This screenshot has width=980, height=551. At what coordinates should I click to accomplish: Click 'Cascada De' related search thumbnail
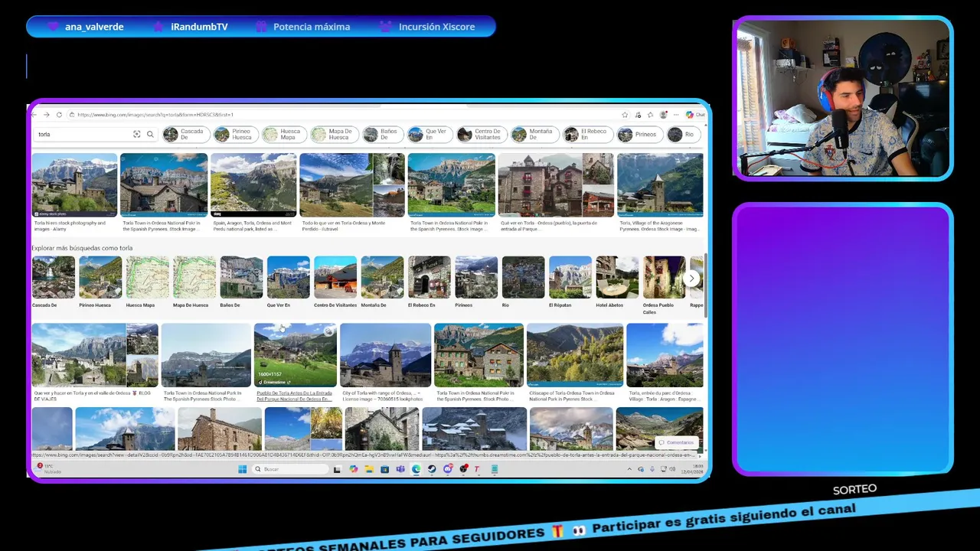(54, 277)
